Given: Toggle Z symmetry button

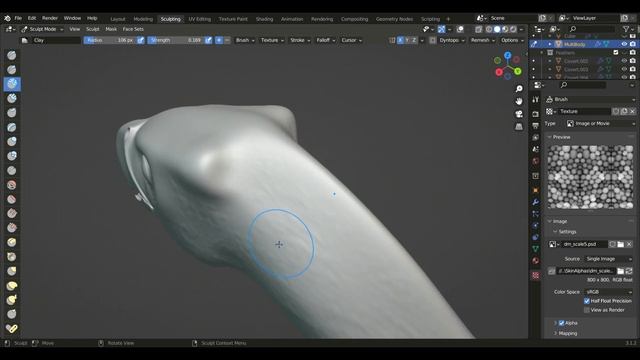Looking at the screenshot, I should (414, 40).
